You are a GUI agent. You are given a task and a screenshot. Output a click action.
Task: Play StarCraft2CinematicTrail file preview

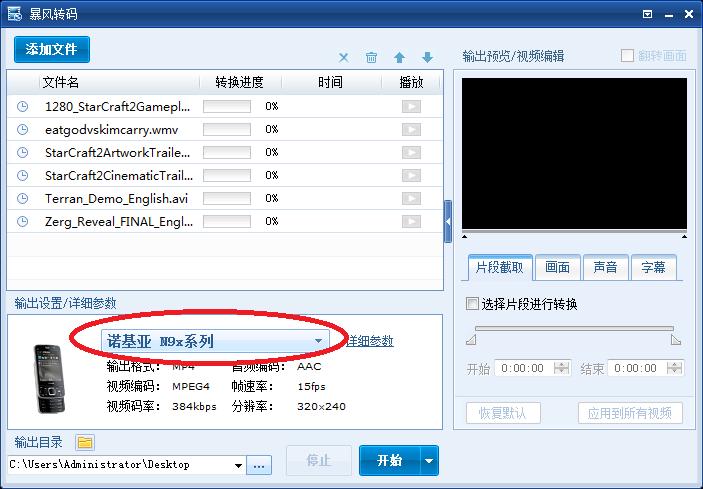[x=411, y=175]
